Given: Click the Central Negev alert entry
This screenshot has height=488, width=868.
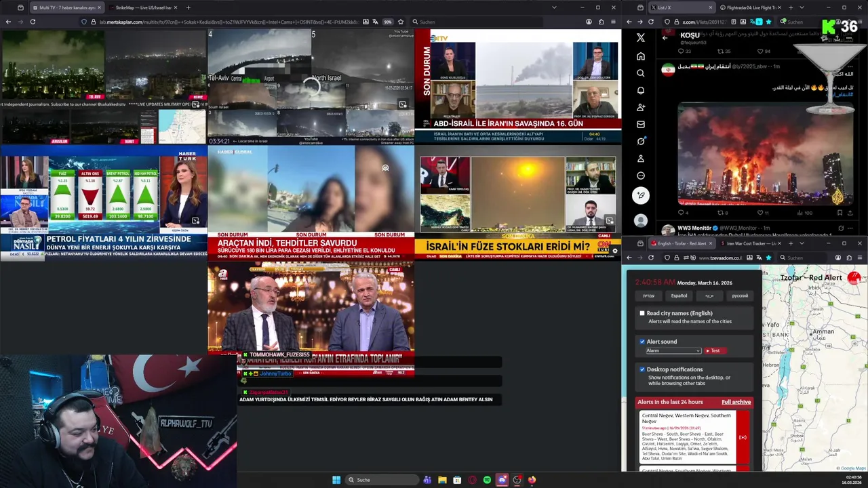Looking at the screenshot, I should pyautogui.click(x=686, y=436).
